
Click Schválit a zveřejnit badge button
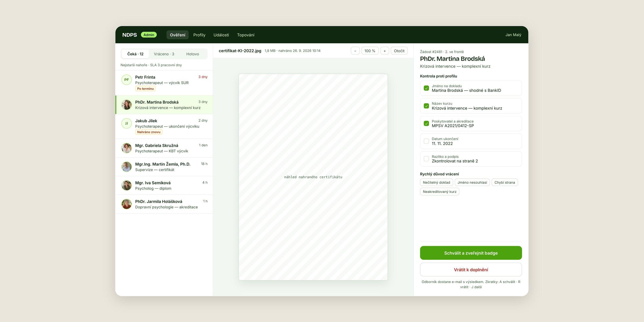click(471, 253)
